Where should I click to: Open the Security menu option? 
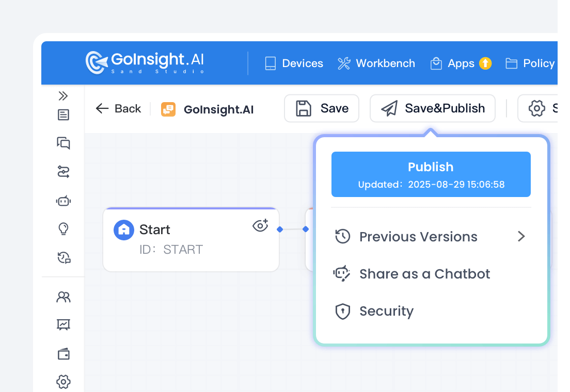(386, 311)
